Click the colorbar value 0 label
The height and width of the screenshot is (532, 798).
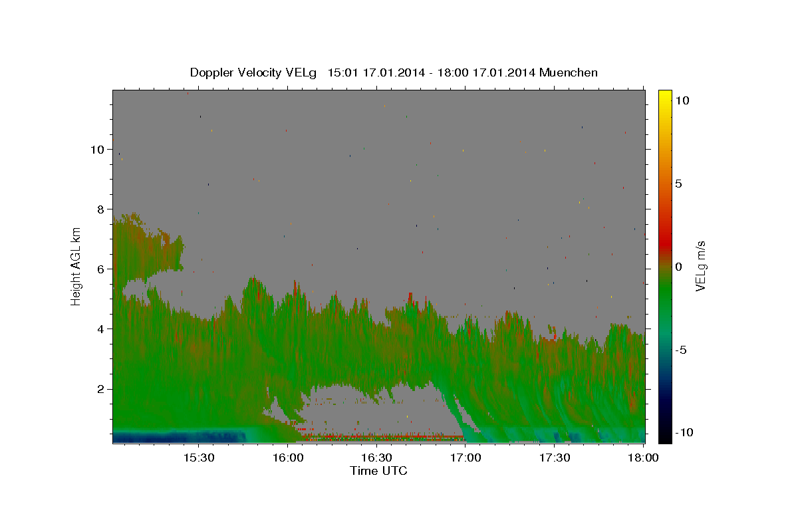(x=678, y=267)
